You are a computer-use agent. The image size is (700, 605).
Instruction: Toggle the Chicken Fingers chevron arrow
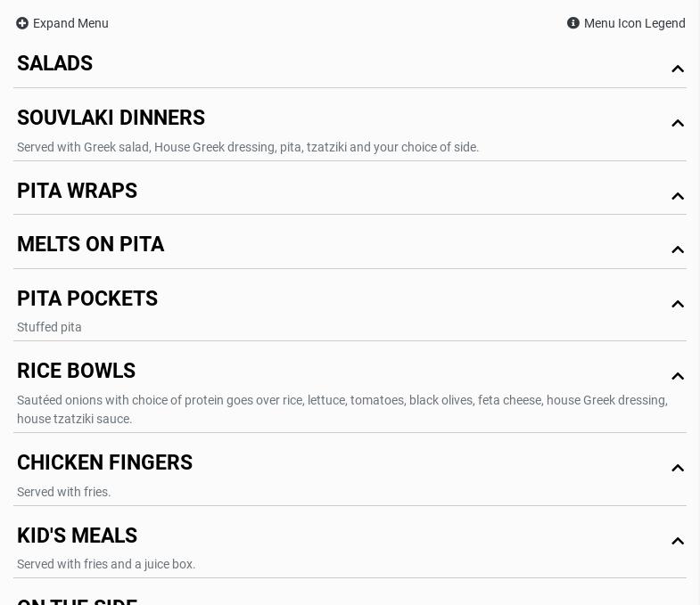[x=678, y=468]
